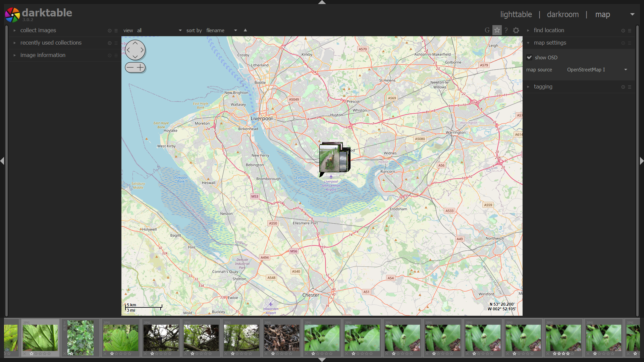
Task: Pan the map left
Action: (128, 50)
